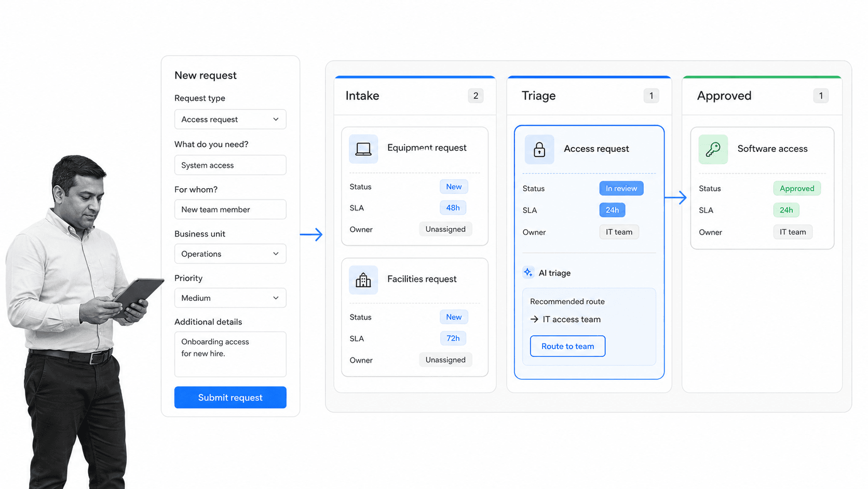Click the Triage count badge 1
Viewport: 868px width, 489px height.
click(651, 96)
